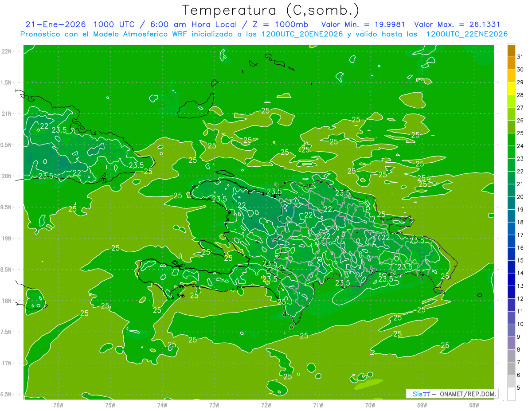
Task: Click the '22N' latitude axis label
Action: point(7,51)
